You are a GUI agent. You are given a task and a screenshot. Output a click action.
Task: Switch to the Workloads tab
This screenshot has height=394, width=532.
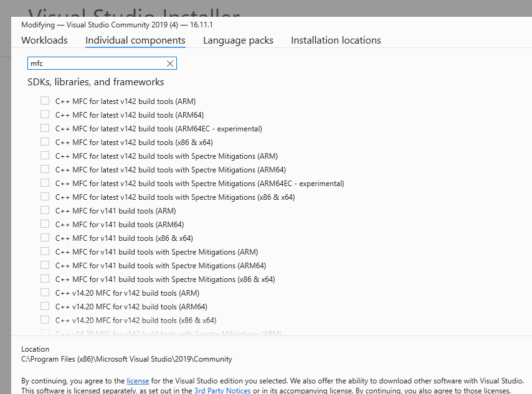(x=44, y=40)
